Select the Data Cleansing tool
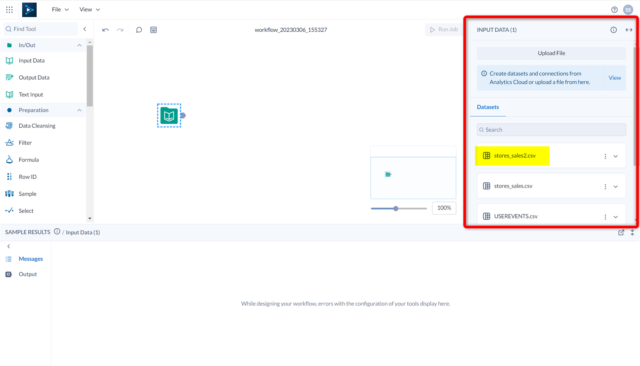The height and width of the screenshot is (366, 640). click(31, 126)
